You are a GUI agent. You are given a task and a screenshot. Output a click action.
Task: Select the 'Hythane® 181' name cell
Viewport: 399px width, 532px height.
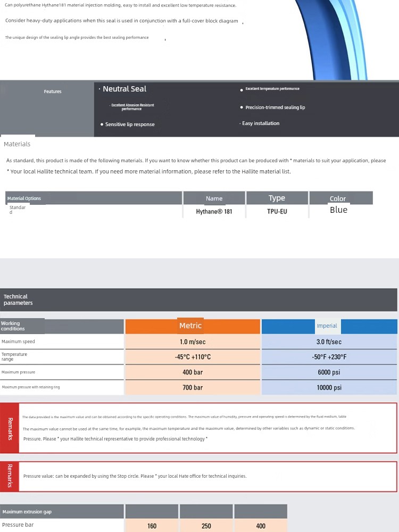pyautogui.click(x=214, y=211)
